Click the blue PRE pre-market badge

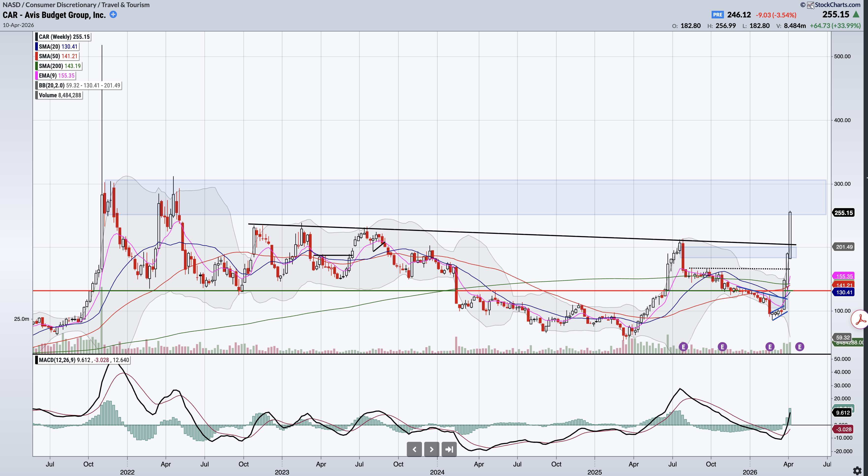tap(717, 15)
